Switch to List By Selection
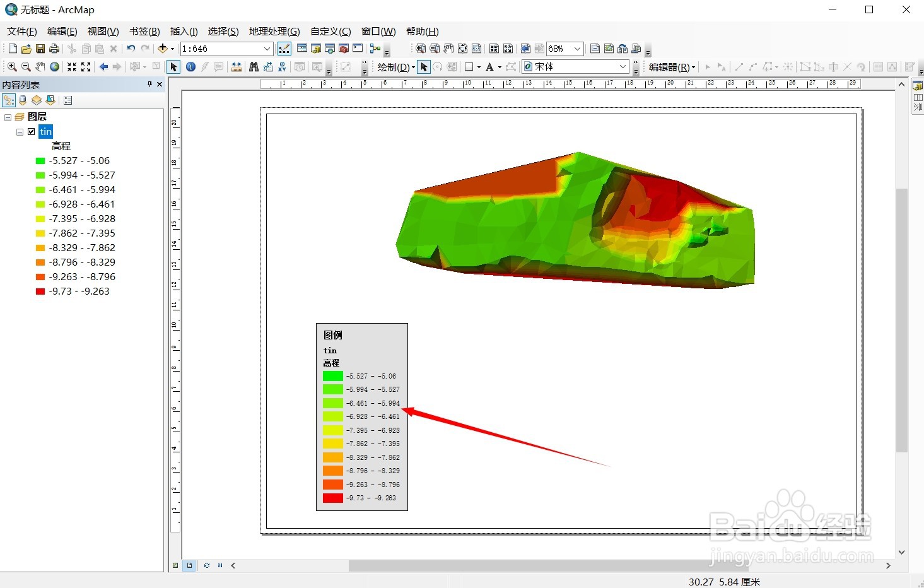This screenshot has height=588, width=924. tap(50, 100)
